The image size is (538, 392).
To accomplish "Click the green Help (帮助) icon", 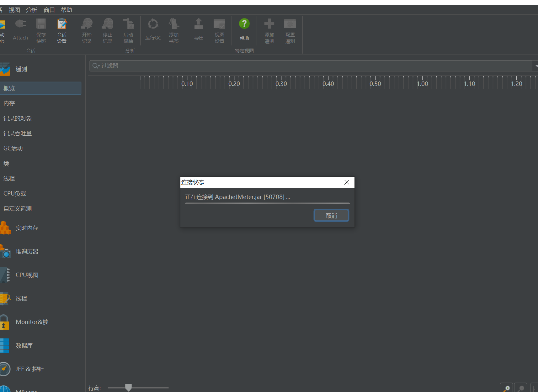I will click(x=244, y=24).
